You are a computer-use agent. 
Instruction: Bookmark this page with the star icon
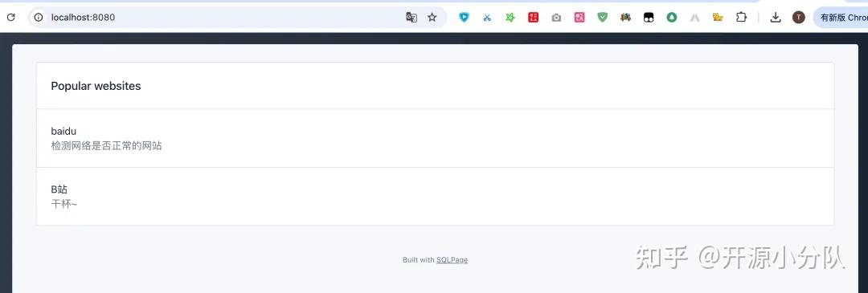[432, 17]
